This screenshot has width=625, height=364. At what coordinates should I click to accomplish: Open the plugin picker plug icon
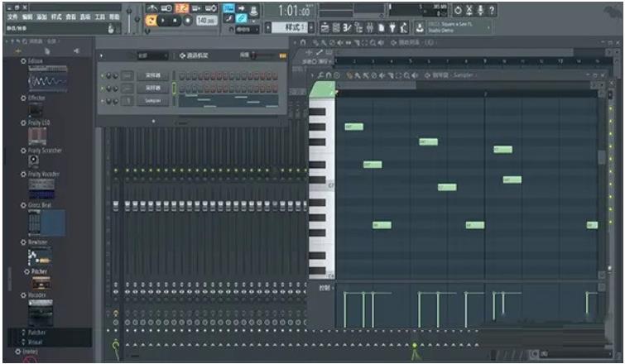[x=392, y=27]
